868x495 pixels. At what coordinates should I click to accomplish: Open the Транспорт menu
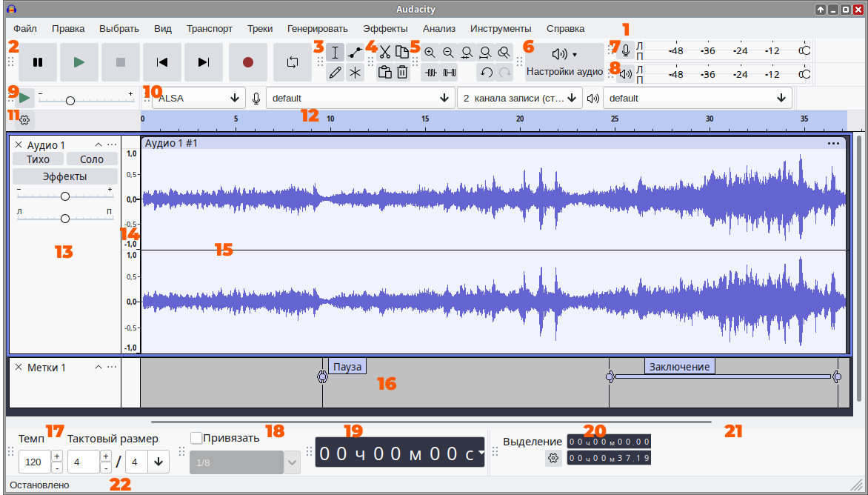tap(210, 29)
